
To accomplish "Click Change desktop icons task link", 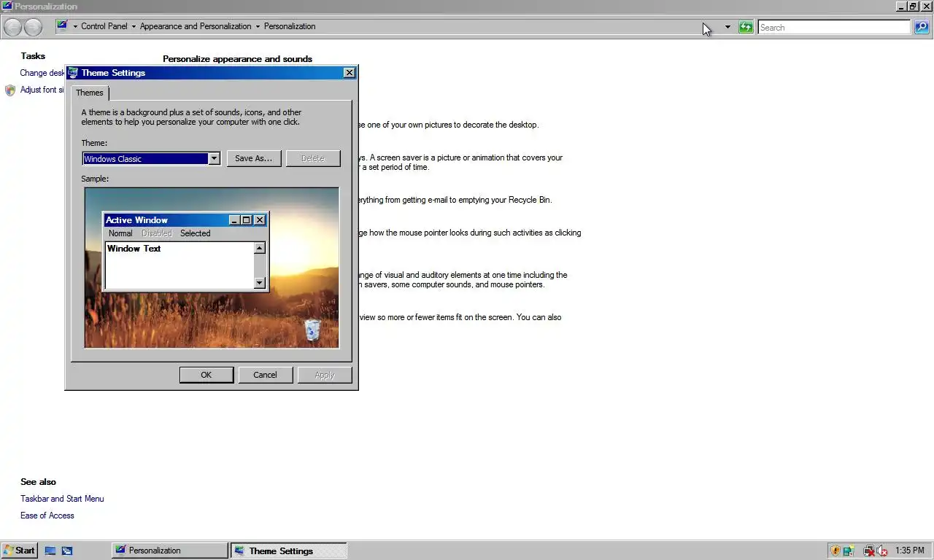I will [x=42, y=73].
